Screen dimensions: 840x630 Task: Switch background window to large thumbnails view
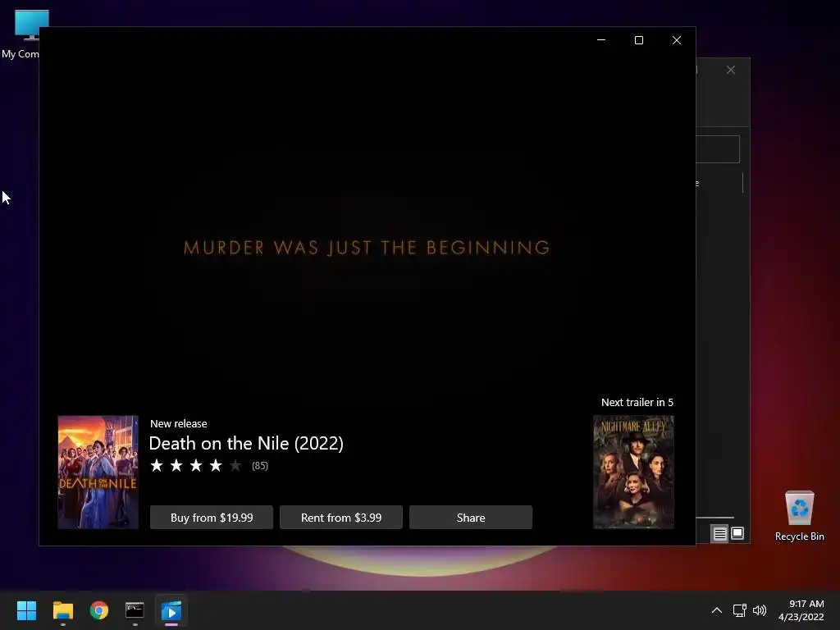[737, 533]
